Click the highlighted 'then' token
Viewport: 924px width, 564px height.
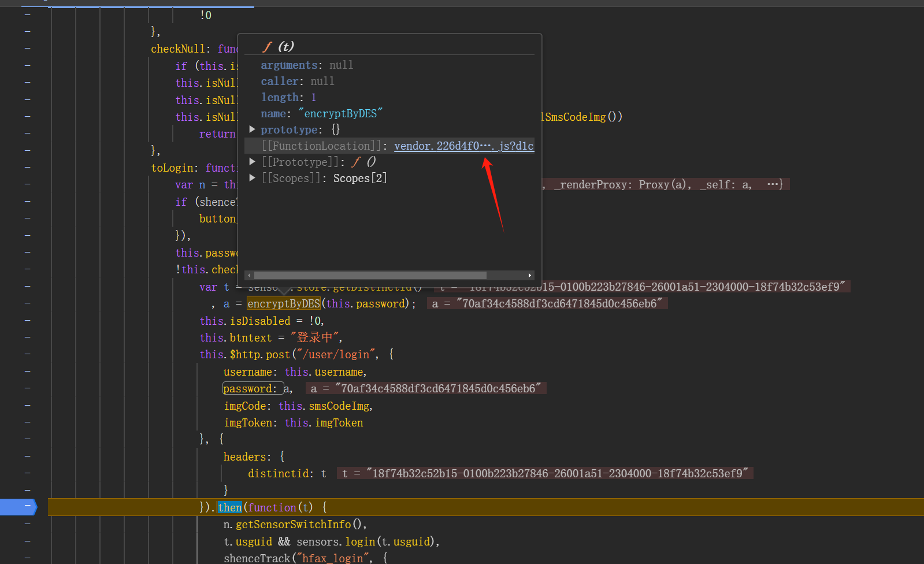tap(230, 507)
